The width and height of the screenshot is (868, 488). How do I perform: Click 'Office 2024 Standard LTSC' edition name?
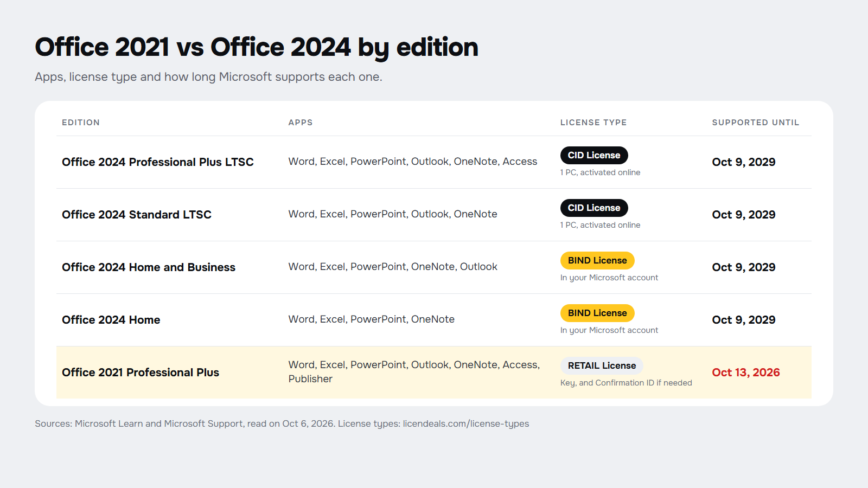pos(137,215)
